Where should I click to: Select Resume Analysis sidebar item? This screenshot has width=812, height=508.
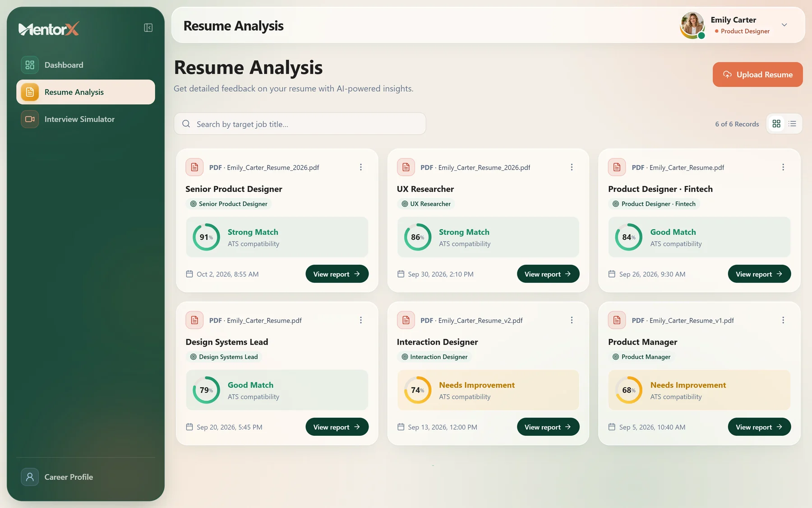[x=86, y=92]
